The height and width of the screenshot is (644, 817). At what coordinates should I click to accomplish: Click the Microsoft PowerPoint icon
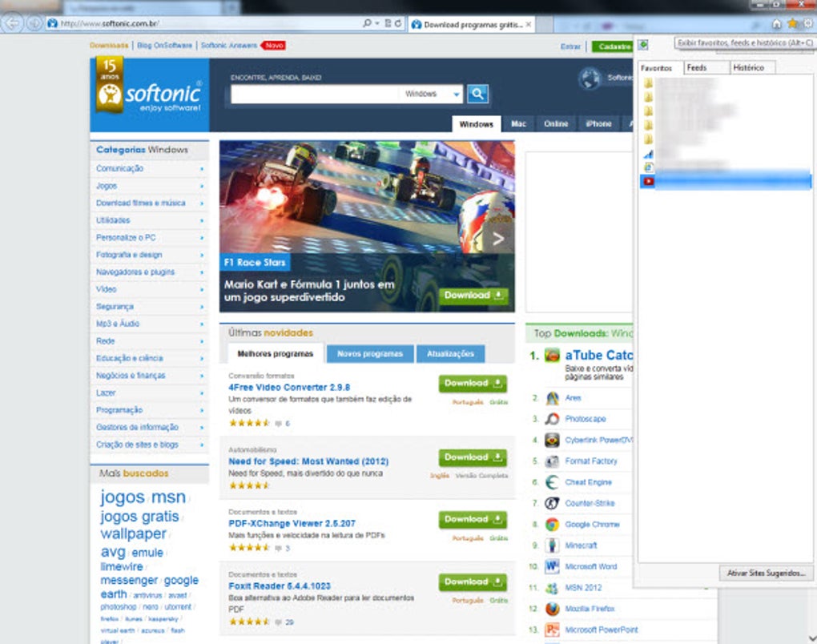coord(553,630)
